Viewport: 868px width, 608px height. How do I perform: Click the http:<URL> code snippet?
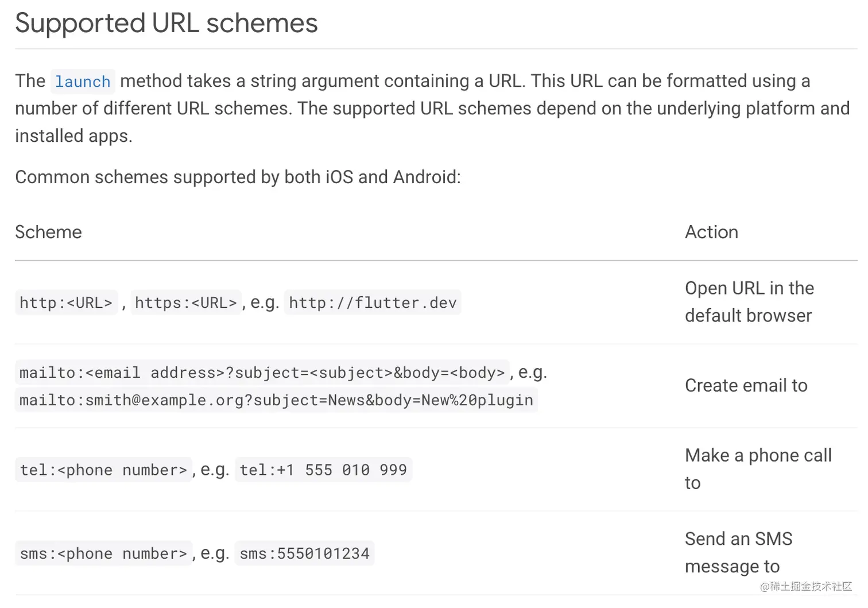tap(66, 303)
